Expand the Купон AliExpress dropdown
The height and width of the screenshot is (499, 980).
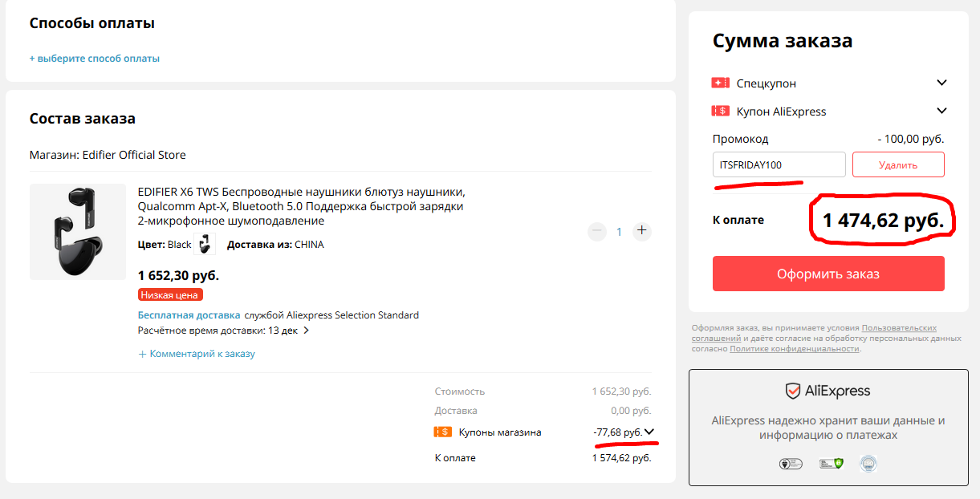coord(941,112)
